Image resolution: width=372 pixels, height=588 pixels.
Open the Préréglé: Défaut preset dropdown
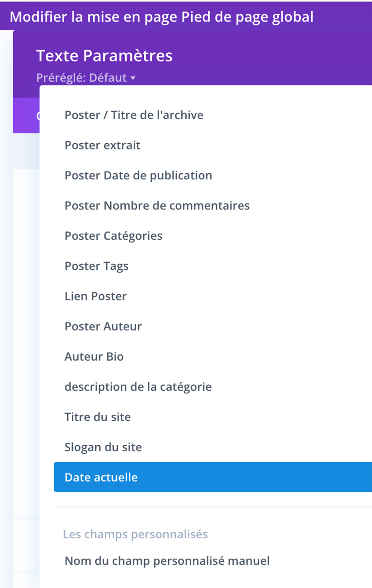82,78
